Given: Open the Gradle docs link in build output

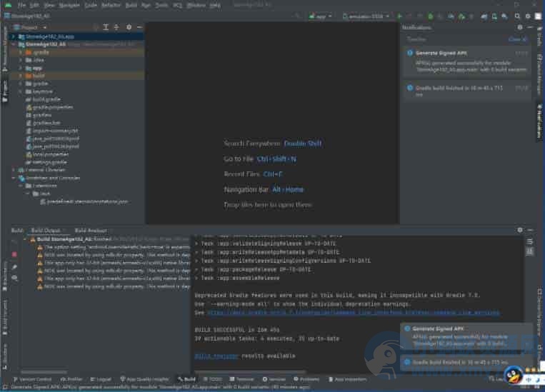Looking at the screenshot, I should [x=354, y=313].
